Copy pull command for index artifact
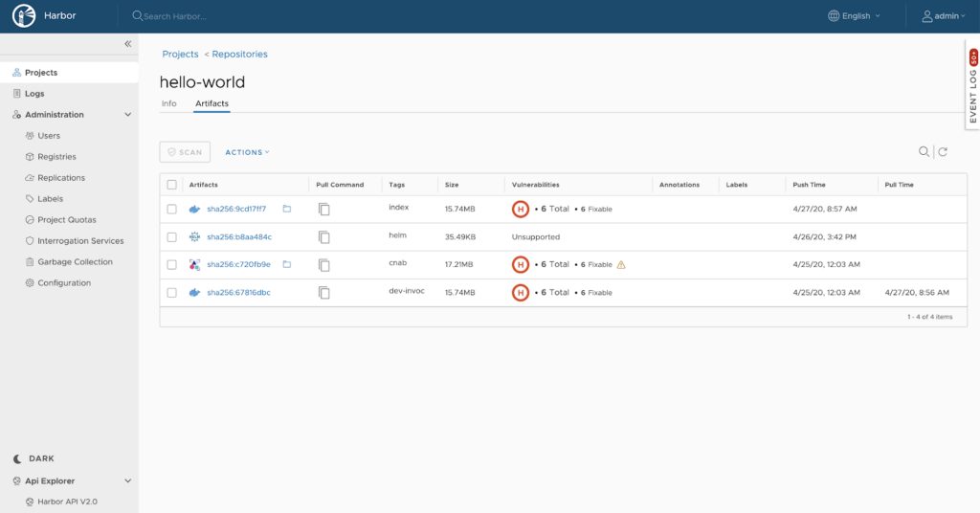The image size is (980, 513). pyautogui.click(x=324, y=209)
